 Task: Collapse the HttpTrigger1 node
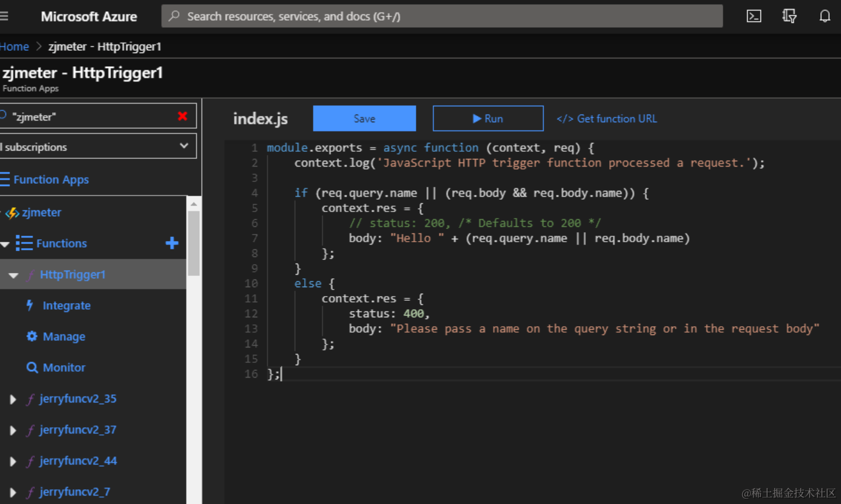[x=14, y=275]
